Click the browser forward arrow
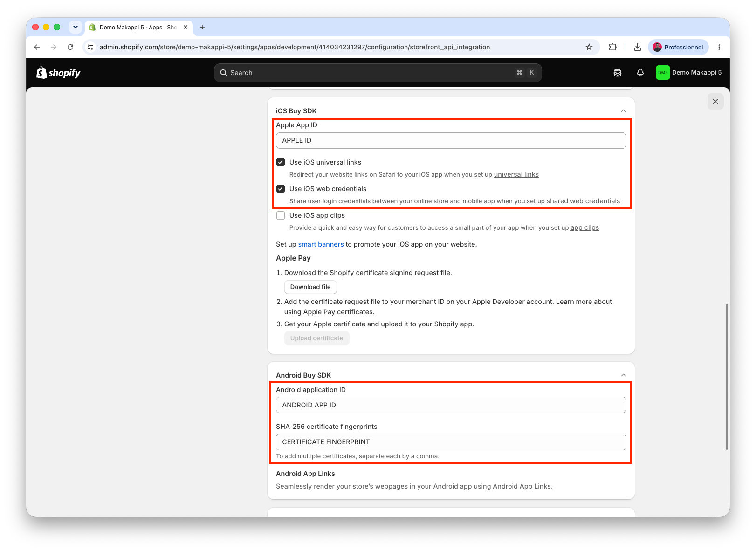756x551 pixels. pos(54,47)
